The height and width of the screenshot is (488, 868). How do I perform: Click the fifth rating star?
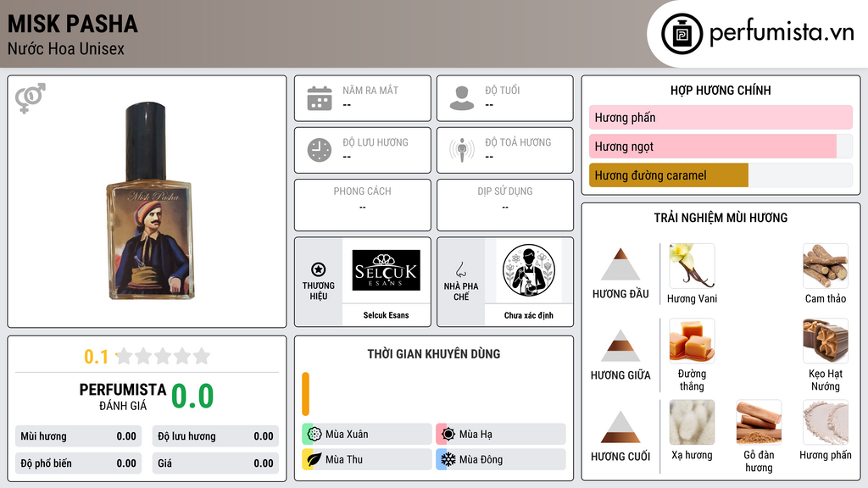[202, 356]
